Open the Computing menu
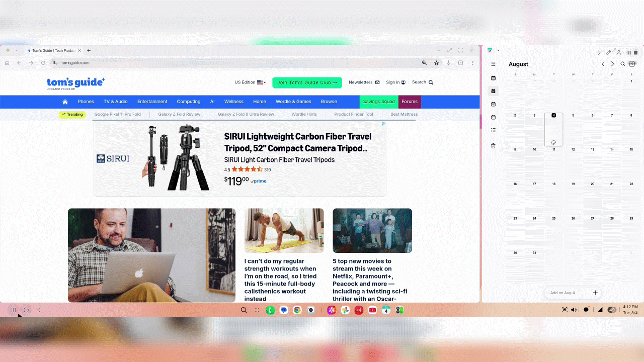This screenshot has width=644, height=362. [189, 102]
